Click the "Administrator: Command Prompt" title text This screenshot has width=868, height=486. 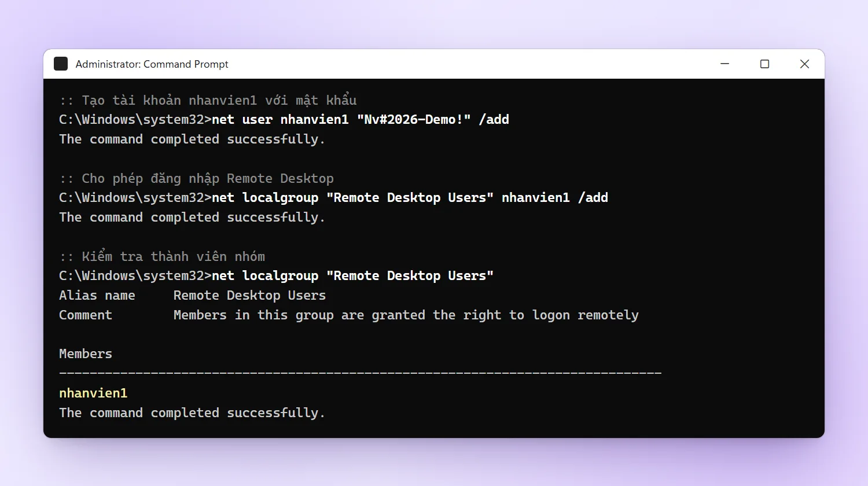152,64
